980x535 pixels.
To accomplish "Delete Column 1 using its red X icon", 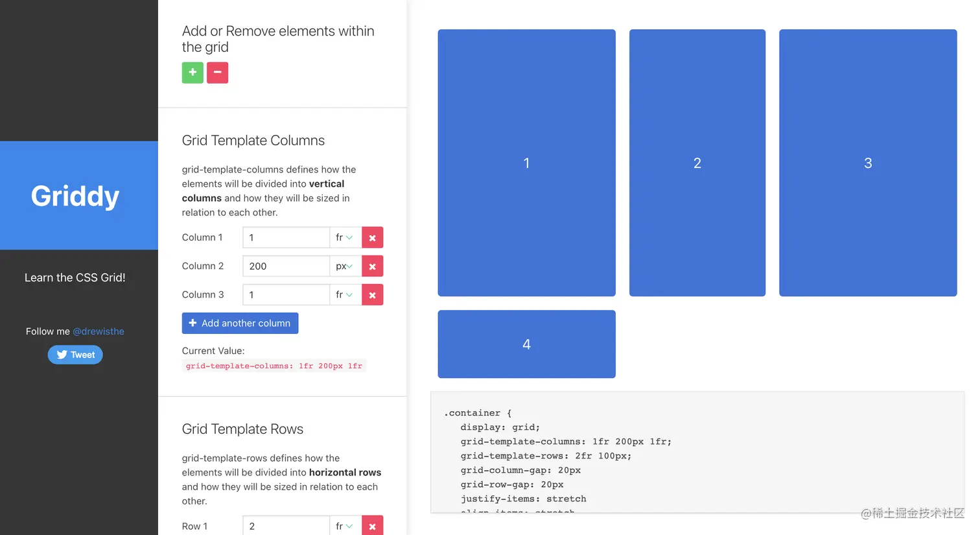I will pyautogui.click(x=372, y=237).
